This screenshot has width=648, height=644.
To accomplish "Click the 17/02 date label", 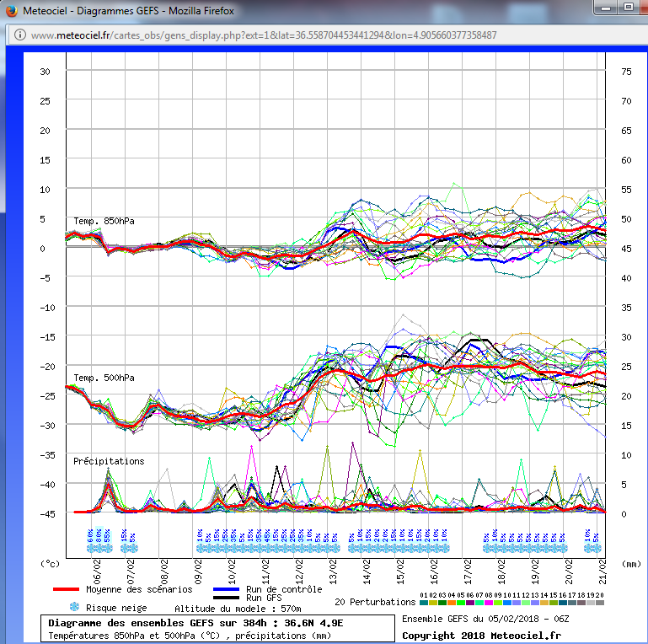I will [x=468, y=572].
